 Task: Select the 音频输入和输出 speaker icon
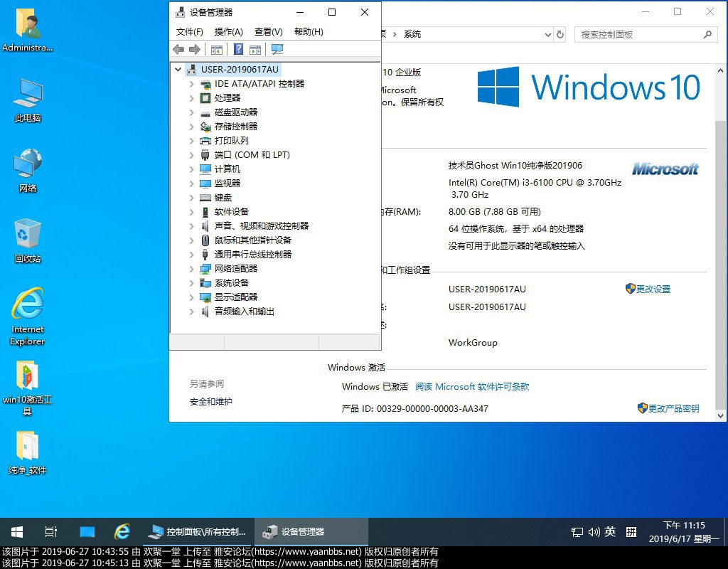click(205, 312)
